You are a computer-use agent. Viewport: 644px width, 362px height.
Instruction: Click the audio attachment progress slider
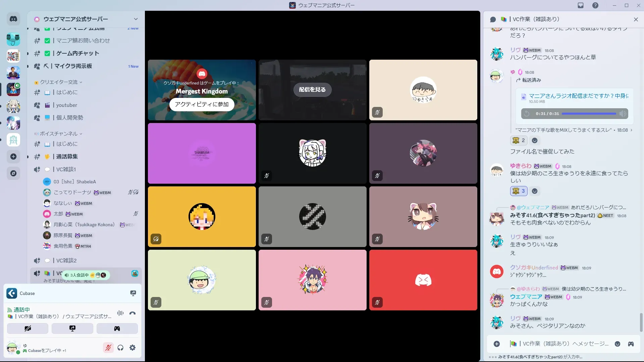click(589, 114)
